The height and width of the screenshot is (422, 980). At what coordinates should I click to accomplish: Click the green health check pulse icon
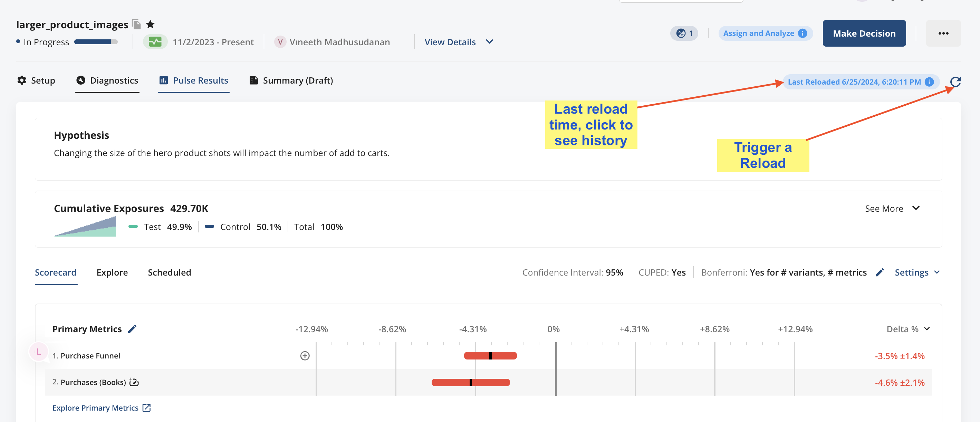(x=155, y=42)
